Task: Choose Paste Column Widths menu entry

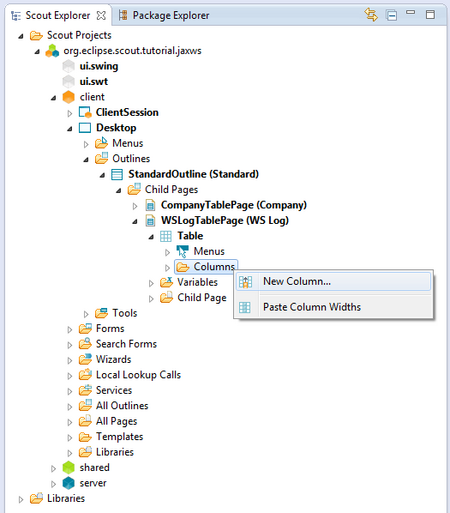Action: click(333, 307)
